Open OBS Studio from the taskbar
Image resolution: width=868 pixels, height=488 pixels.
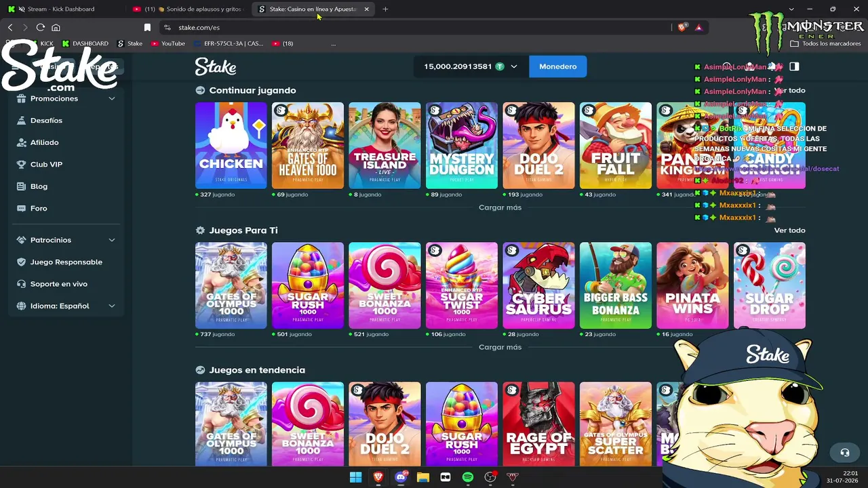(490, 477)
